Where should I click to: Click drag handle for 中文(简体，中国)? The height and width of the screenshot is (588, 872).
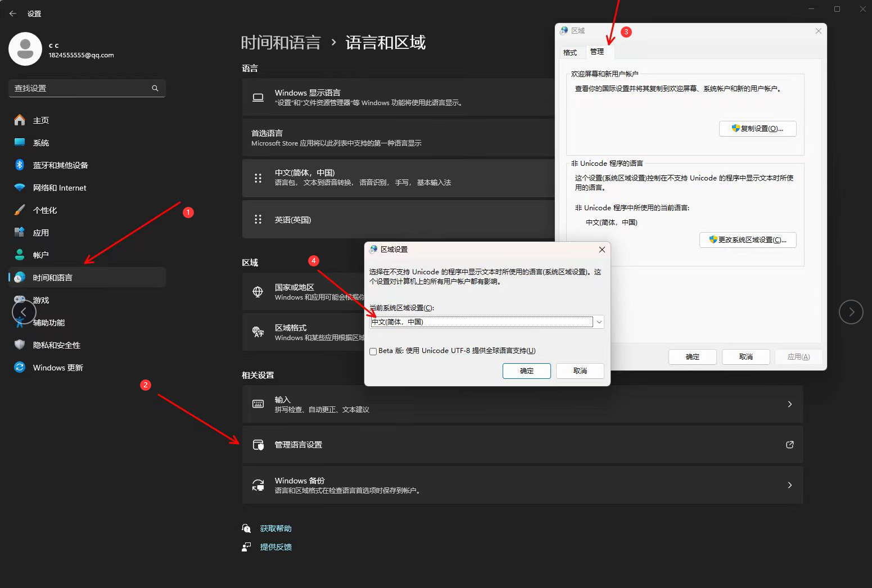(258, 178)
